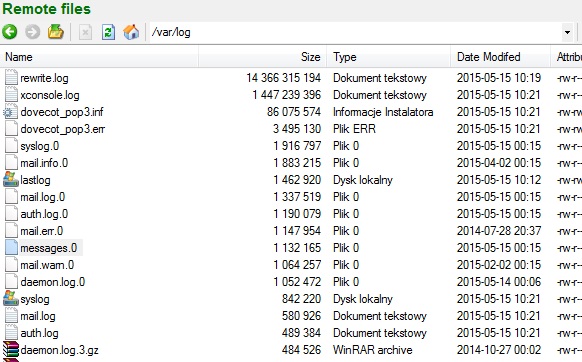Select the daemon.log.3.gz WinRAR archive icon
The image size is (582, 362).
pyautogui.click(x=11, y=350)
